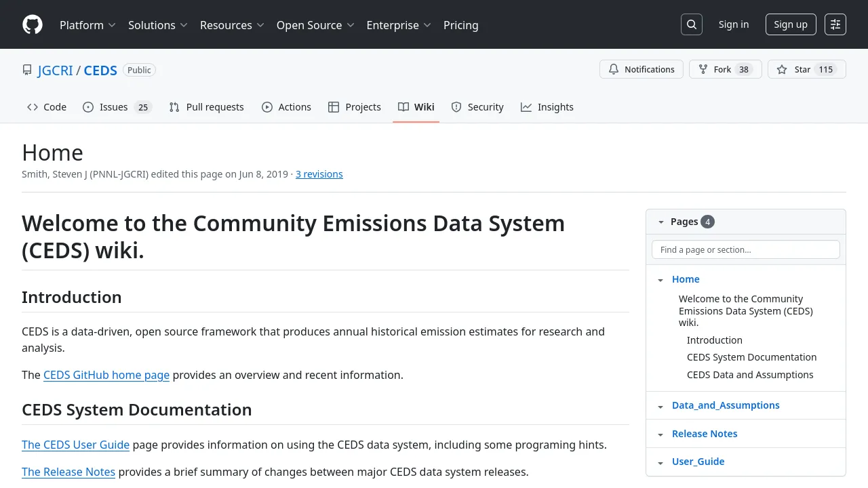Image resolution: width=868 pixels, height=488 pixels.
Task: Switch to the Issues tab
Action: pyautogui.click(x=113, y=106)
